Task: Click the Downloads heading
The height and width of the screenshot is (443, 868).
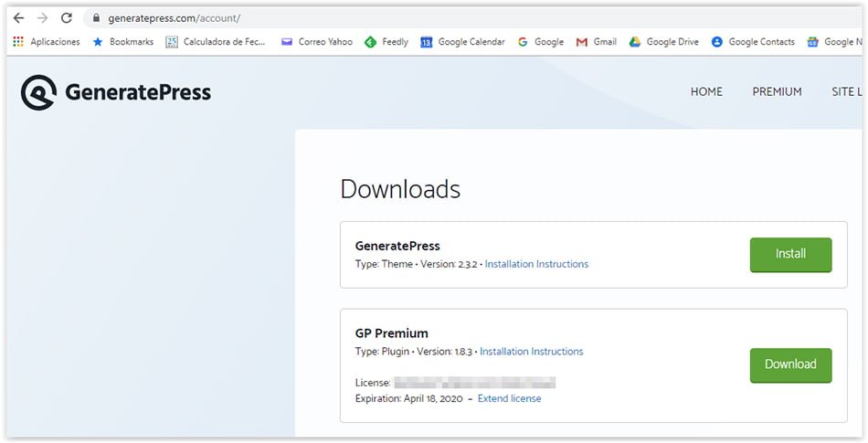Action: 400,189
